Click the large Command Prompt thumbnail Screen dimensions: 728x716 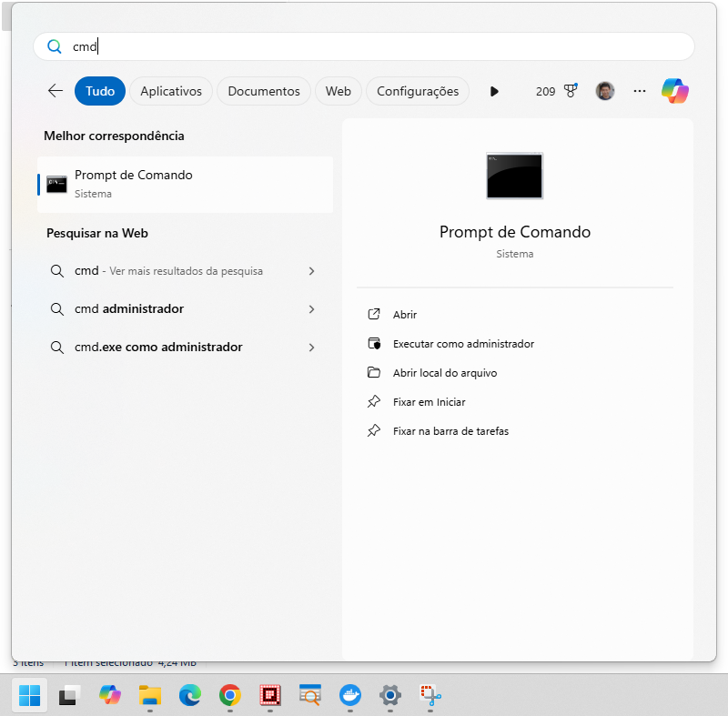514,176
